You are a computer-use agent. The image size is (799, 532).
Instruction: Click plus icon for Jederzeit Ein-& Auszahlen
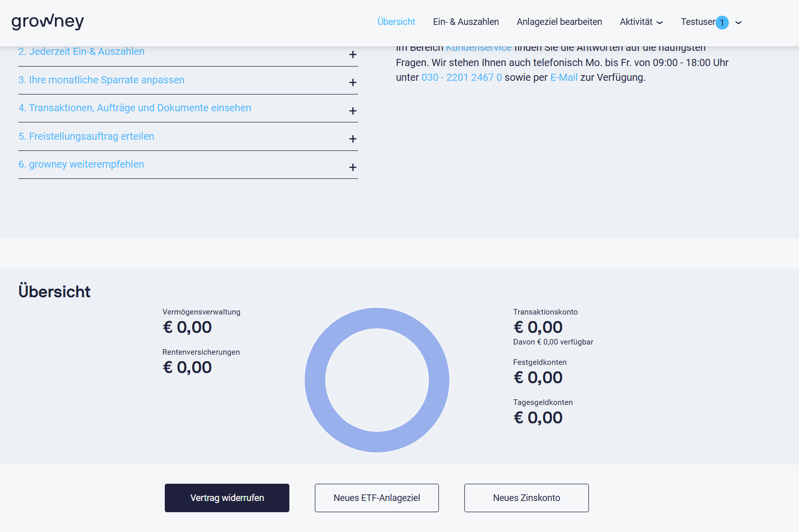click(x=353, y=54)
